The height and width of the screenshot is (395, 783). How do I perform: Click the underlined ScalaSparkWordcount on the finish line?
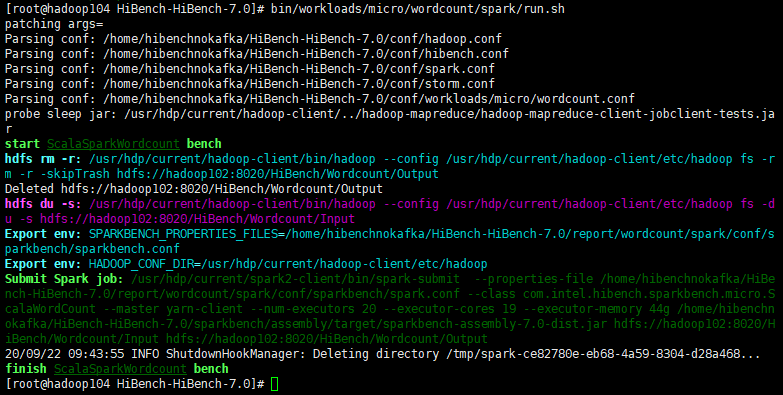click(120, 369)
